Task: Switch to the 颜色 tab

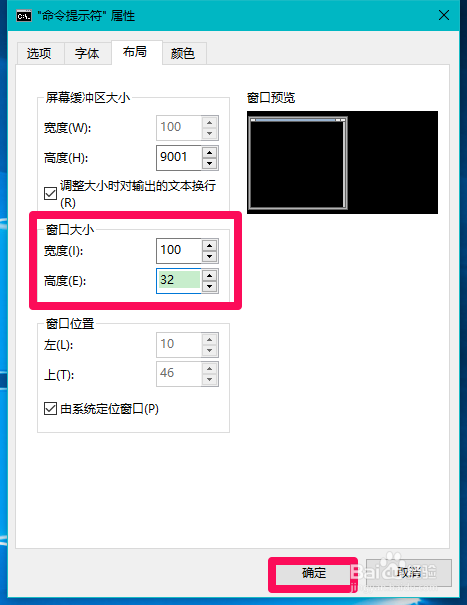Action: (x=183, y=53)
